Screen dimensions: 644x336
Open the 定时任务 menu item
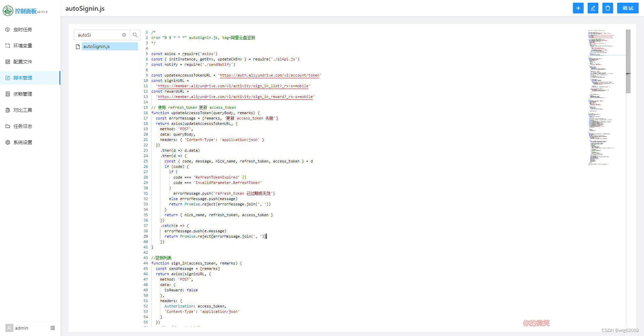pyautogui.click(x=30, y=30)
